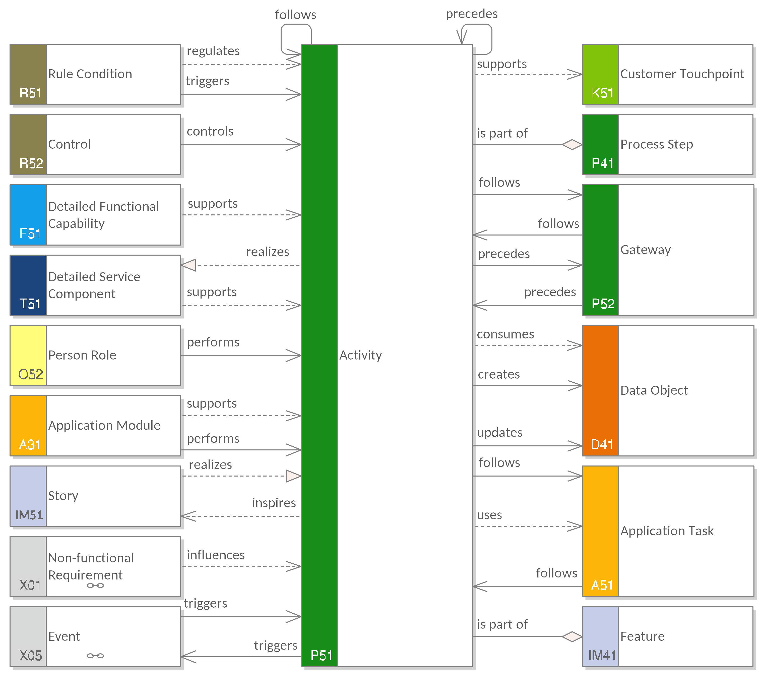Select the orange A31 tag

point(28,426)
